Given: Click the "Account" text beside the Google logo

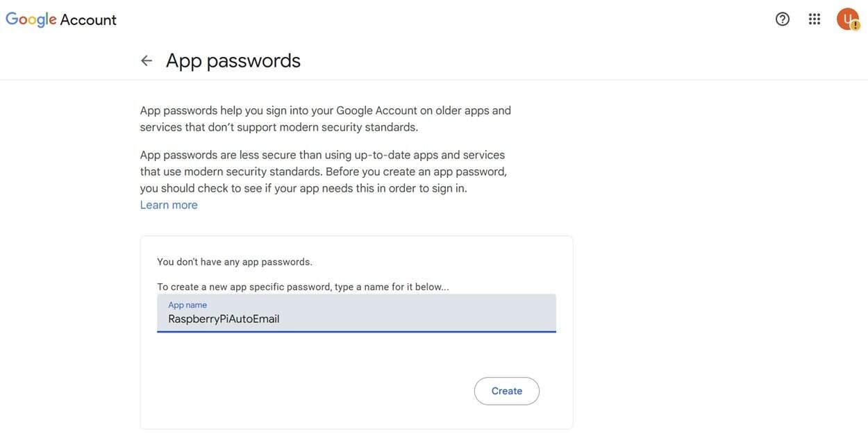Looking at the screenshot, I should click(x=88, y=19).
